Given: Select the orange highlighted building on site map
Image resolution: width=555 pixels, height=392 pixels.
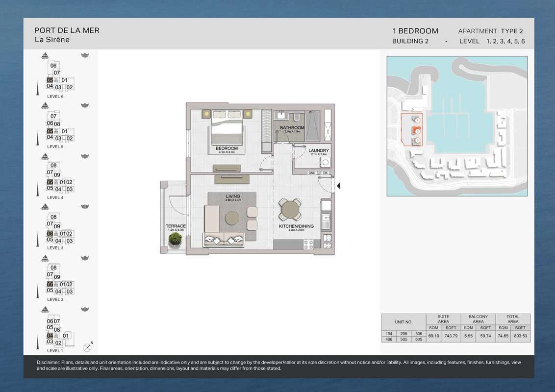Looking at the screenshot, I should (x=415, y=130).
